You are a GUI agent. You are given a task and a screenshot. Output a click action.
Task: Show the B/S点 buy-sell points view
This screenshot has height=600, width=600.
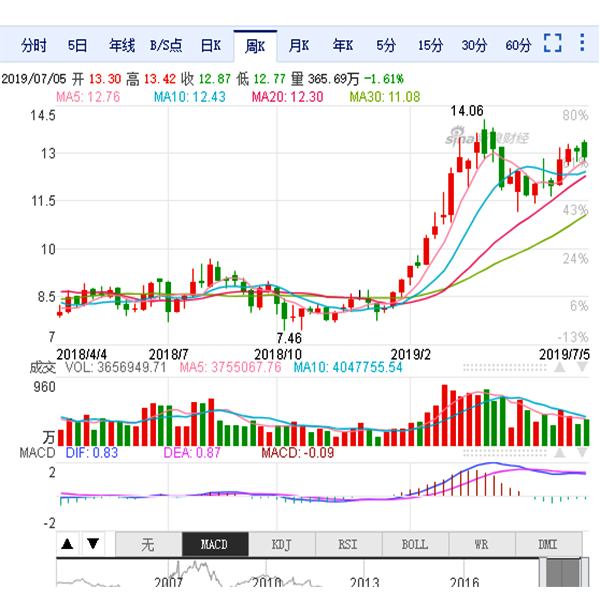[x=165, y=45]
